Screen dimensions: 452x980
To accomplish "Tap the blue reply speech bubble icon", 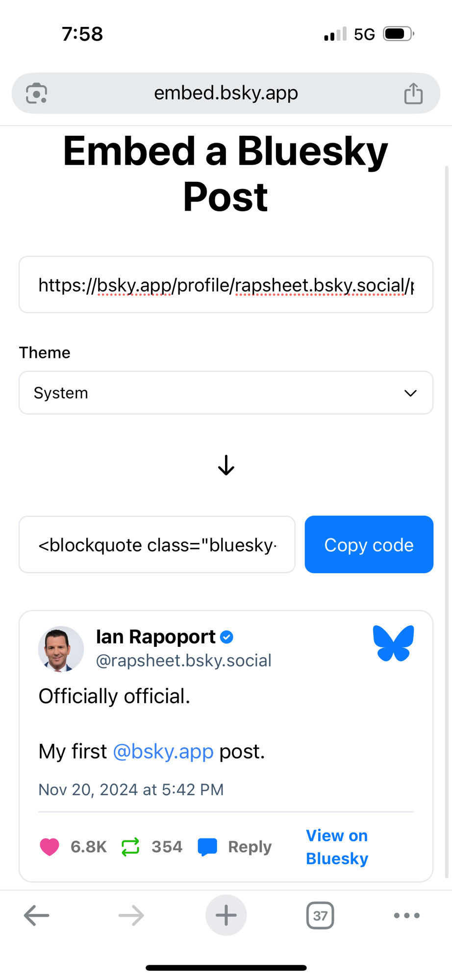I will (207, 847).
